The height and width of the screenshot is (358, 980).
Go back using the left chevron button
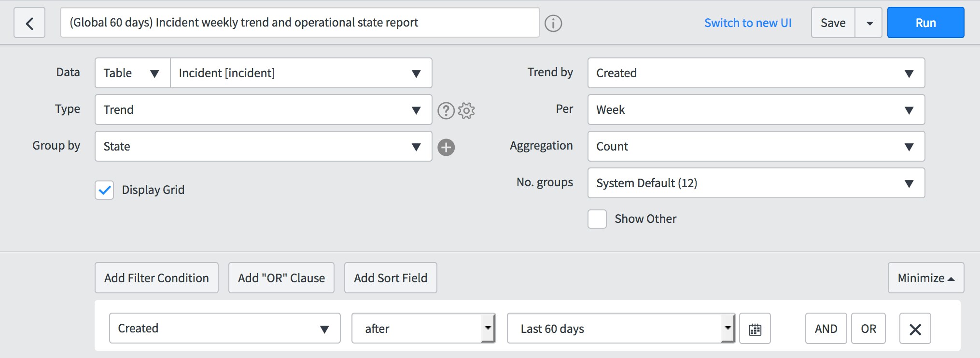click(x=29, y=23)
